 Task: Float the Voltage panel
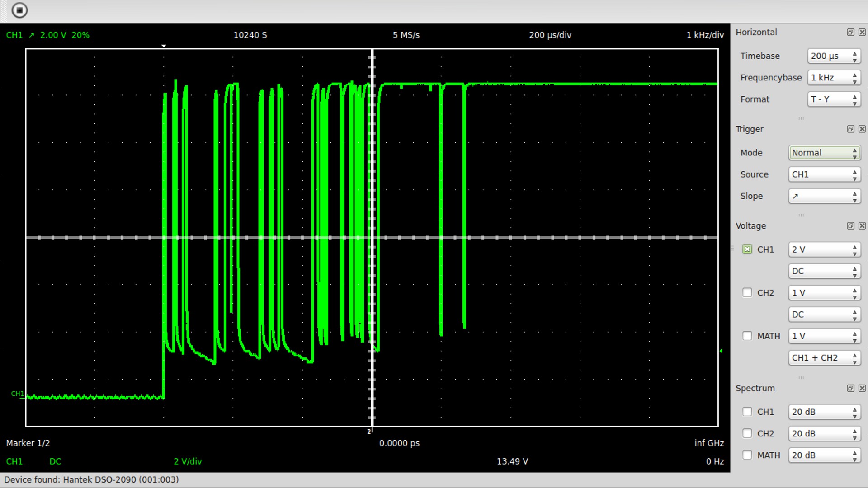click(850, 226)
